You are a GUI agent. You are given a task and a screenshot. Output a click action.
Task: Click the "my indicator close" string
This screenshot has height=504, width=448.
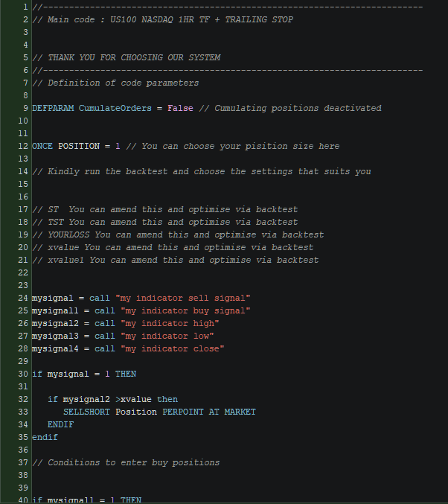(173, 348)
